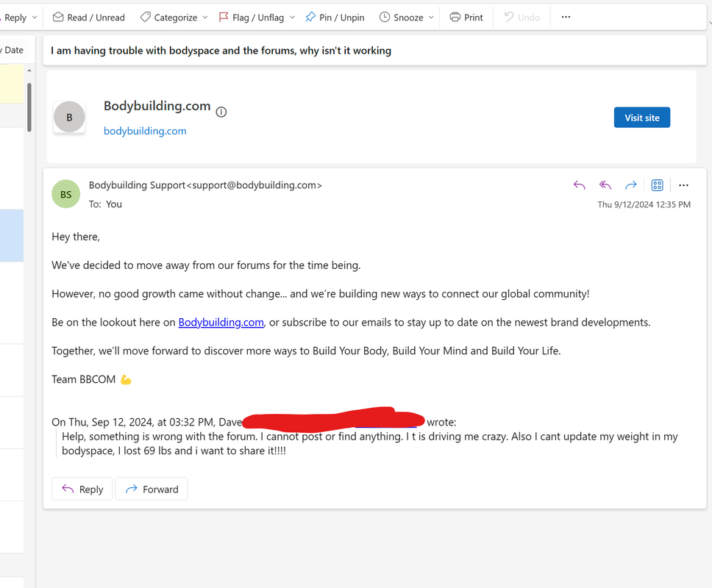Click the gray B sender avatar
The image size is (712, 588).
coord(69,117)
